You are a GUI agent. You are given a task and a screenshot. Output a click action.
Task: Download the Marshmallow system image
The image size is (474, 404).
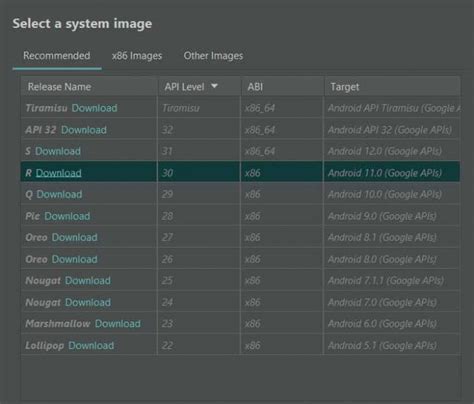coord(118,323)
